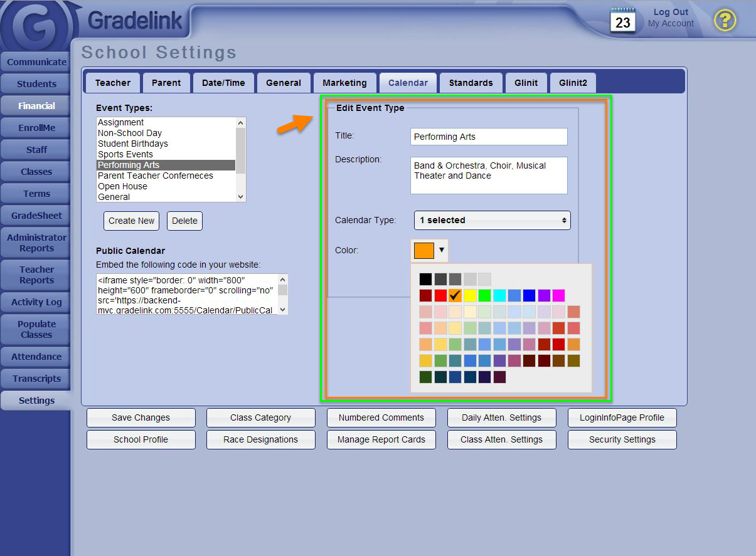The image size is (756, 556).
Task: Switch to the Standards tab
Action: [x=471, y=83]
